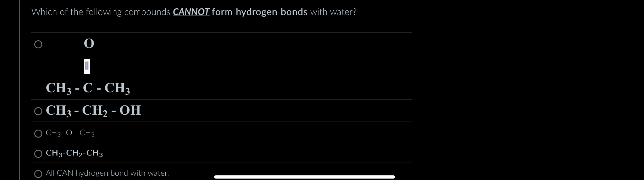Click the ethanol formula answer text

tap(93, 110)
